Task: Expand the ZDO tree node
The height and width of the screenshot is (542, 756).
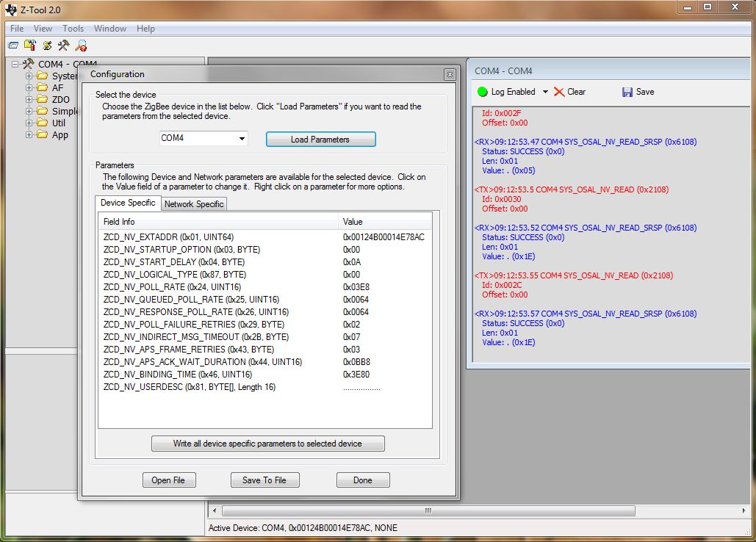Action: [x=29, y=99]
